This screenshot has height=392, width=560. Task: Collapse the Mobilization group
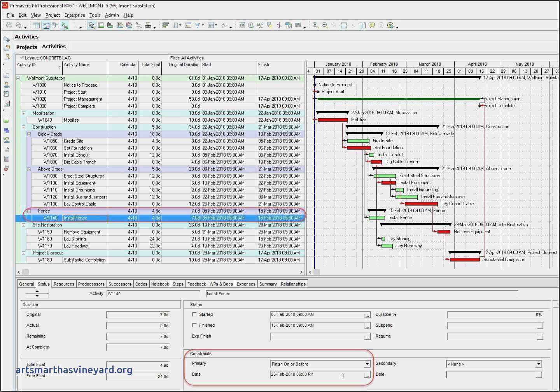(x=23, y=113)
